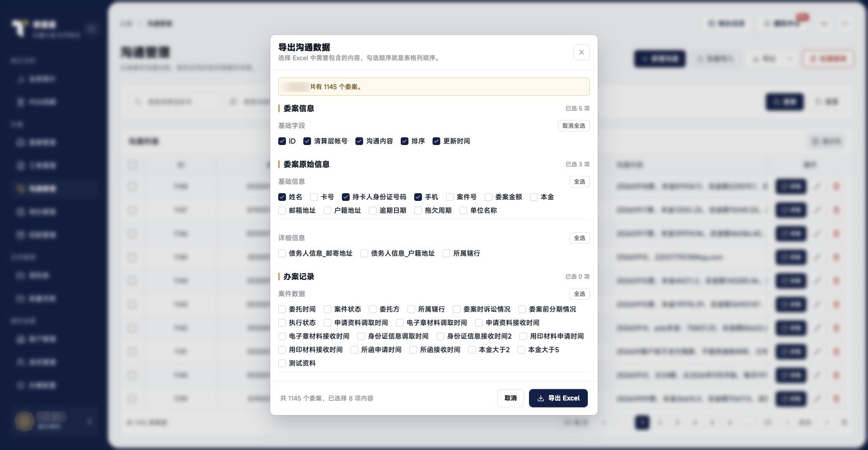Enable the 案件号 checkbox
The height and width of the screenshot is (450, 868).
coord(450,197)
